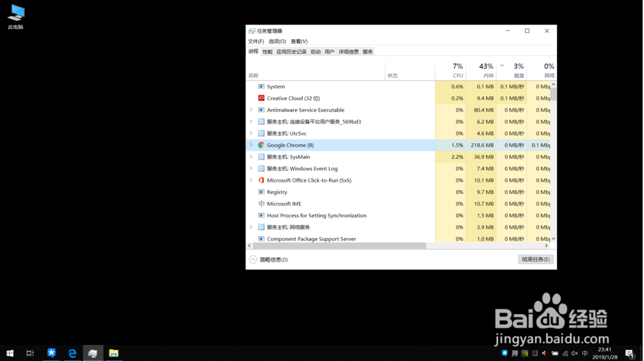The width and height of the screenshot is (644, 361).
Task: Switch to the 应用历史记录 tab
Action: (x=292, y=52)
